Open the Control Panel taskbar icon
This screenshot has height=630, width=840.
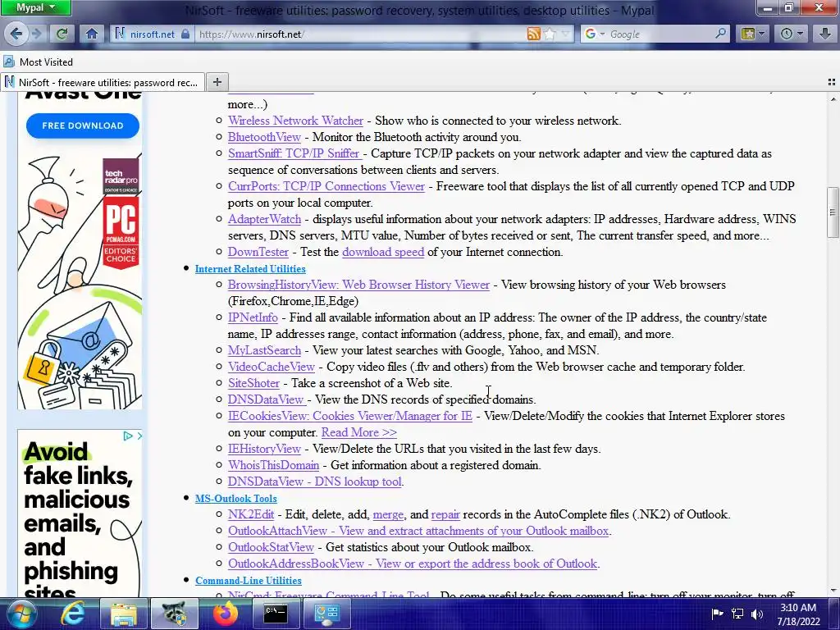pos(326,614)
